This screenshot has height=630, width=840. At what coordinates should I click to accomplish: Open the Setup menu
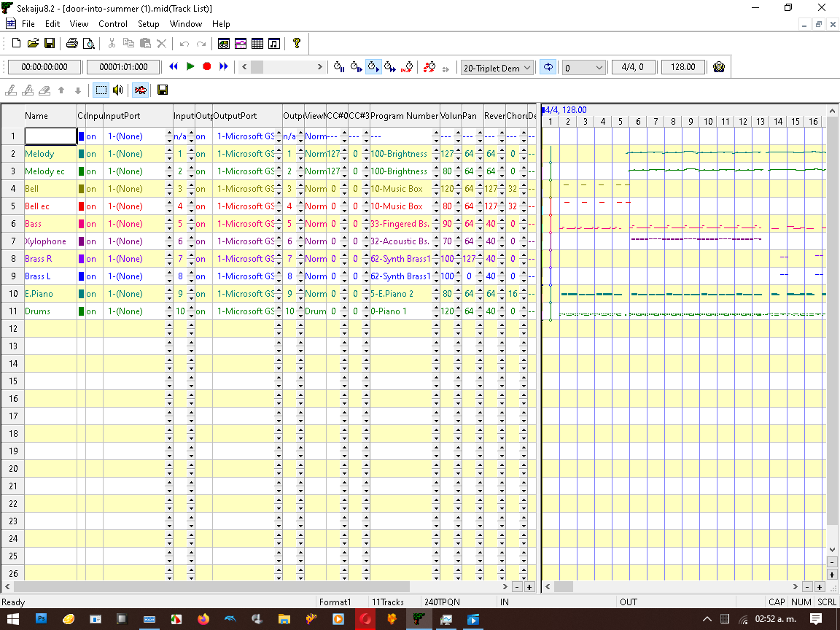(149, 24)
